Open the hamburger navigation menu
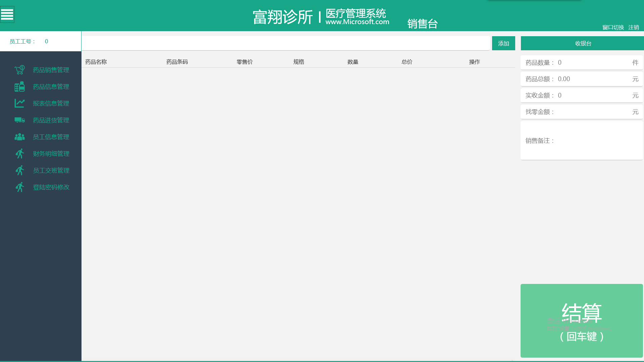The height and width of the screenshot is (362, 644). (7, 14)
